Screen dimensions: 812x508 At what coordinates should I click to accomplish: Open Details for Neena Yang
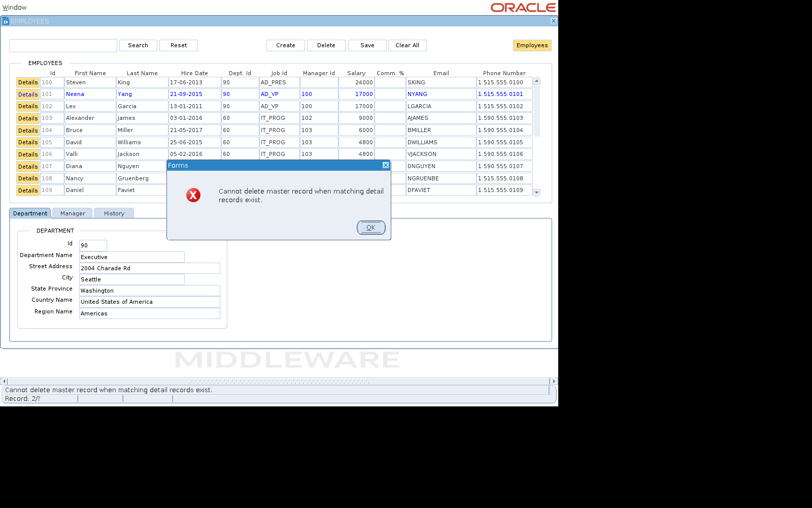pos(28,94)
